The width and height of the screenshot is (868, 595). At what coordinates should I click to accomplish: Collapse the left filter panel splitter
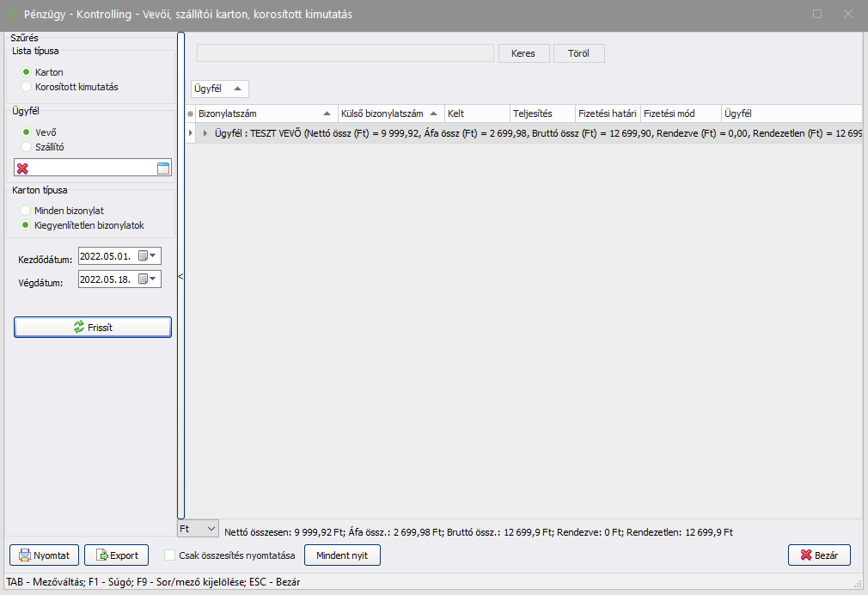180,276
